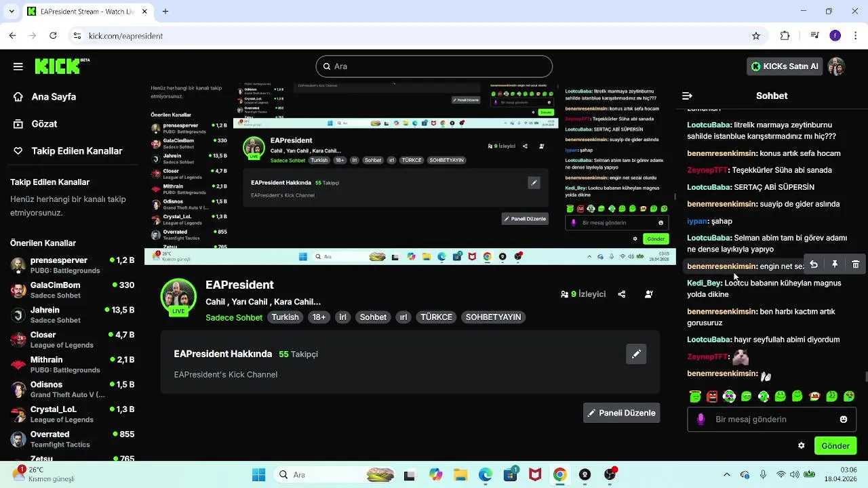Send the chat message with Gönder
This screenshot has width=868, height=488.
coord(835,446)
